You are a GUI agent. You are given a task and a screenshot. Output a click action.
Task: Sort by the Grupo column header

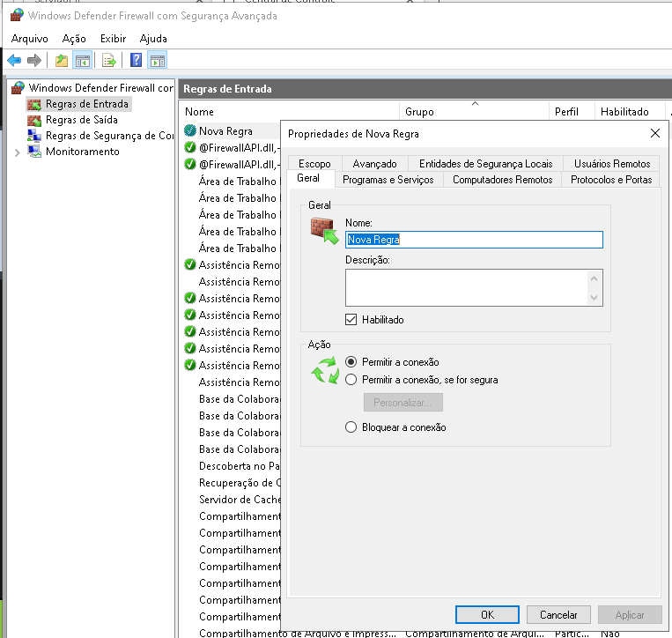pos(474,112)
